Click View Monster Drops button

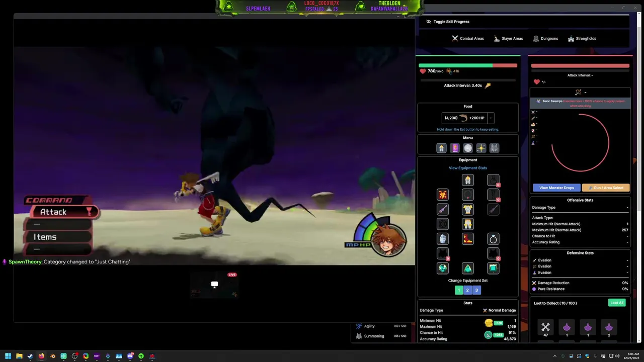(x=556, y=188)
